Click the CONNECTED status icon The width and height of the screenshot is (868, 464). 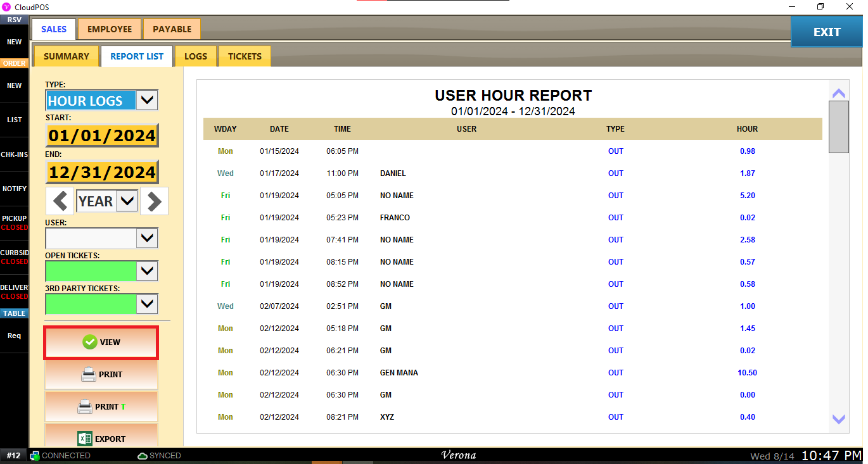35,456
